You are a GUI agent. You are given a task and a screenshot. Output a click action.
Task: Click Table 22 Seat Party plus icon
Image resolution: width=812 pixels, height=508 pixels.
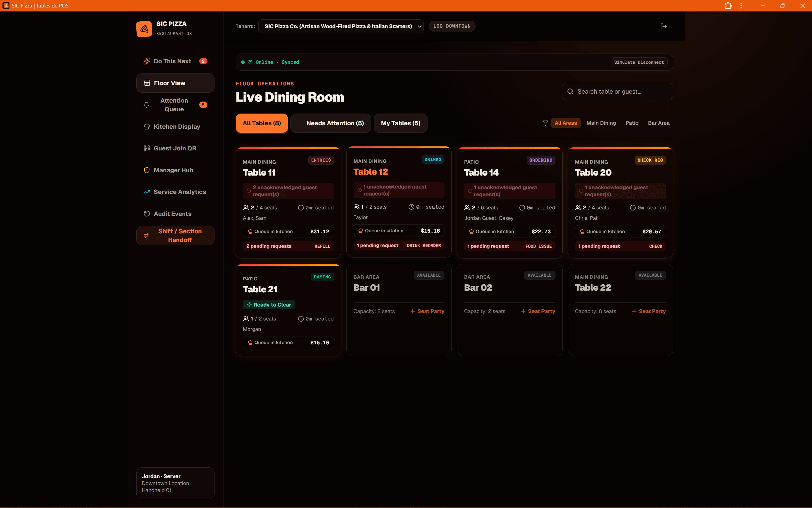pos(634,312)
